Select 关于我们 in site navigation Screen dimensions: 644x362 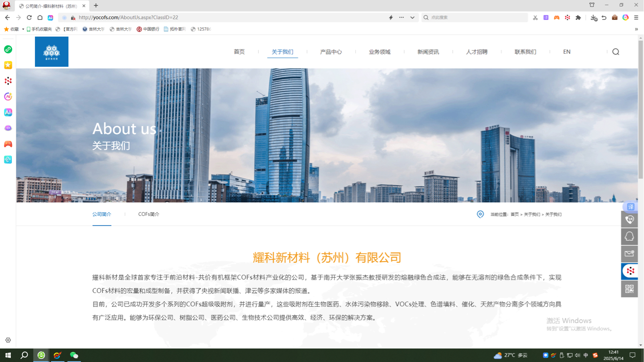pos(282,52)
